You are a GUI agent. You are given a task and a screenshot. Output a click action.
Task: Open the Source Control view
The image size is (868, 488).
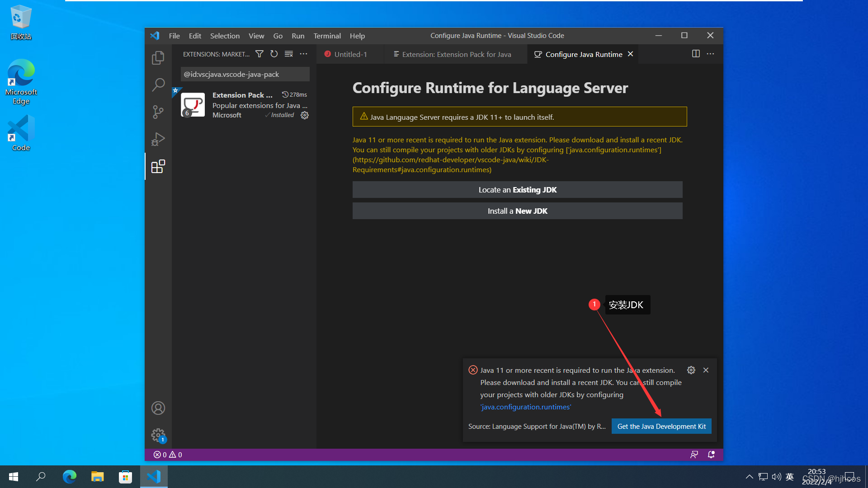[158, 112]
